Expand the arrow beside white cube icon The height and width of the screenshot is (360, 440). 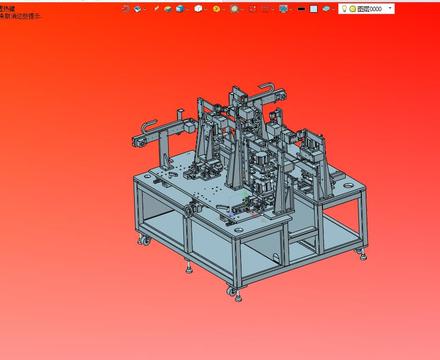click(x=204, y=9)
